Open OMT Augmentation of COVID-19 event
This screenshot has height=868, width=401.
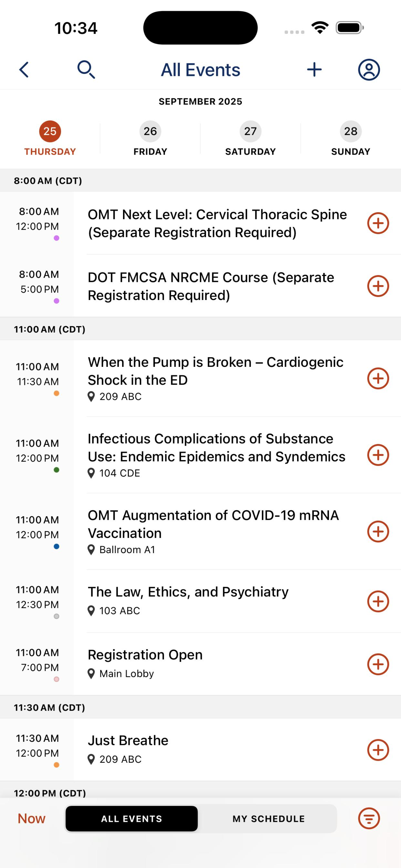click(x=213, y=532)
